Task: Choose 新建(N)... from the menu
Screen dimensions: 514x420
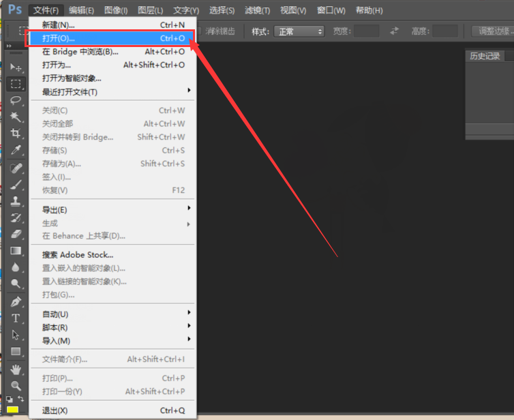Action: [x=113, y=25]
